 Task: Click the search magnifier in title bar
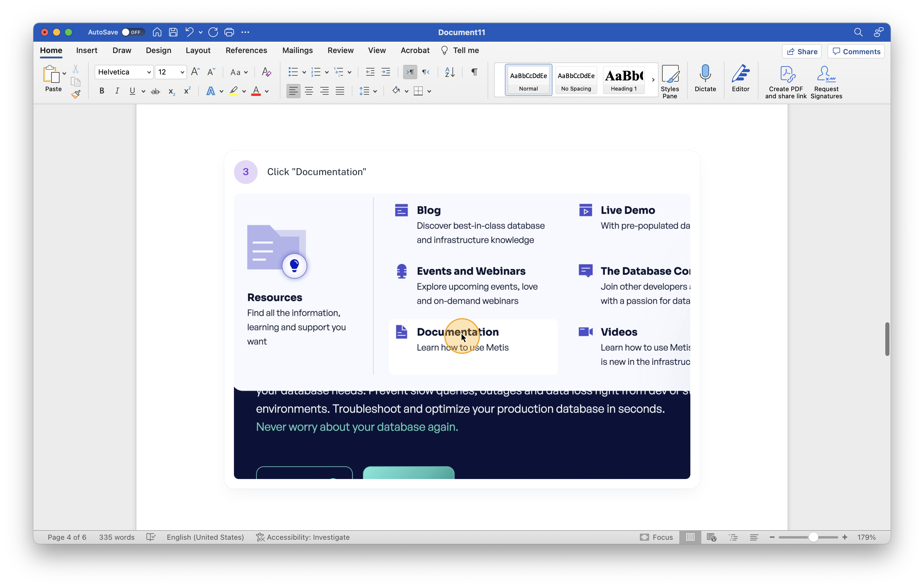click(x=858, y=32)
